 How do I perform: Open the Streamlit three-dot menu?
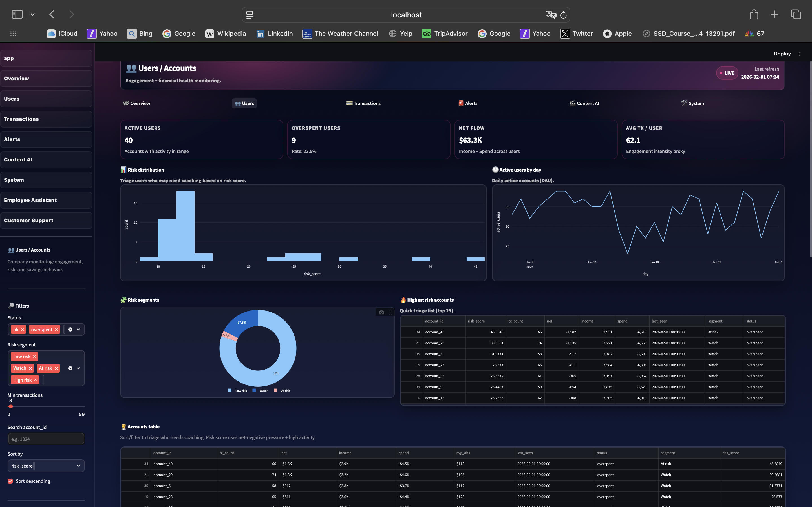(800, 54)
